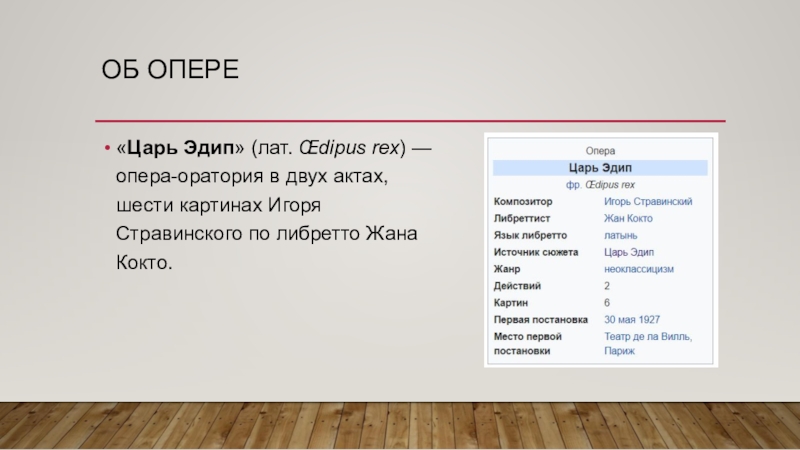Click the Картин value 6
This screenshot has width=800, height=450.
pyautogui.click(x=607, y=303)
